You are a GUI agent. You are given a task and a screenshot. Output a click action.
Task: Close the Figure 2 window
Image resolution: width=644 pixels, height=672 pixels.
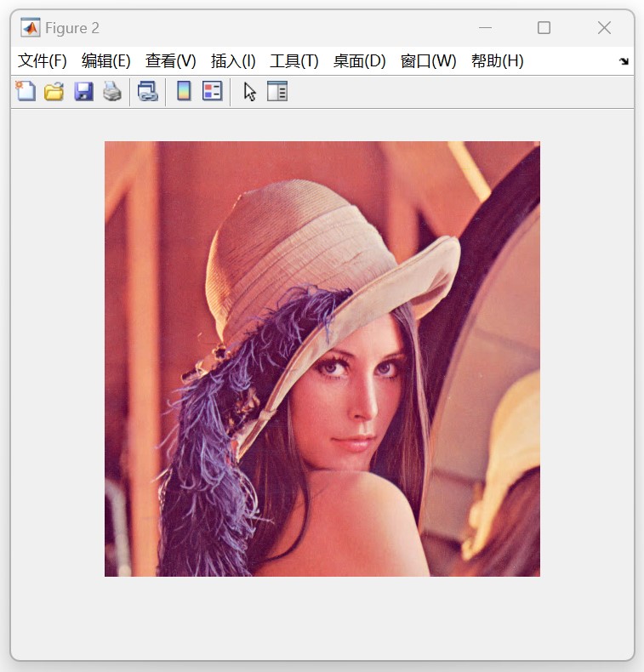click(x=604, y=28)
